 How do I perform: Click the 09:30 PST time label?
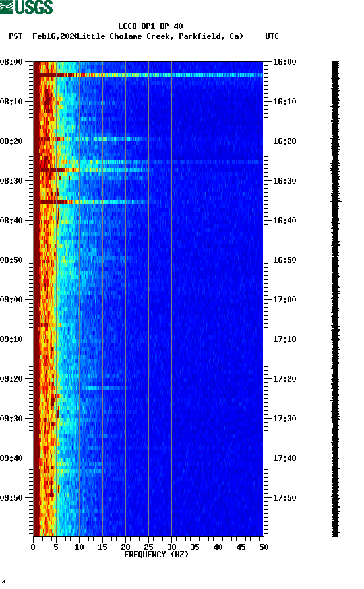pyautogui.click(x=11, y=419)
